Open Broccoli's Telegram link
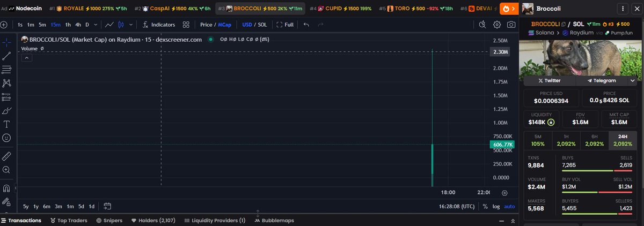Screen dimensions: 644x226 click(x=602, y=80)
